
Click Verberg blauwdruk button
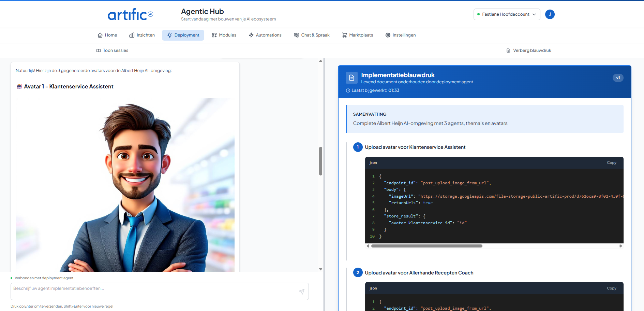(528, 51)
